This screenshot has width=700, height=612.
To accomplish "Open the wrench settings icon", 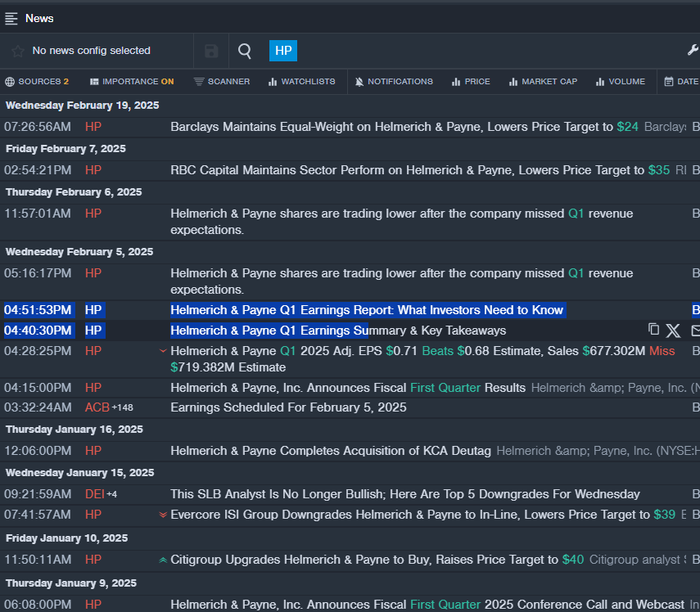I will [693, 50].
